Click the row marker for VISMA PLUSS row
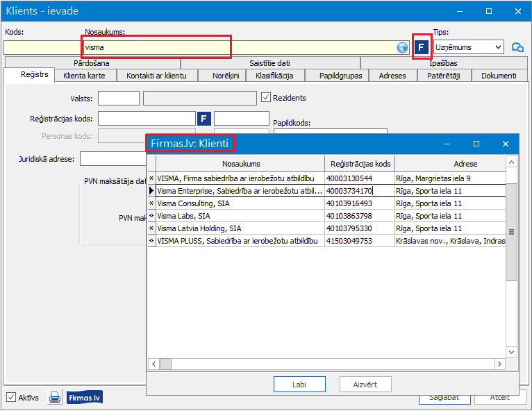This screenshot has width=532, height=413. point(151,241)
